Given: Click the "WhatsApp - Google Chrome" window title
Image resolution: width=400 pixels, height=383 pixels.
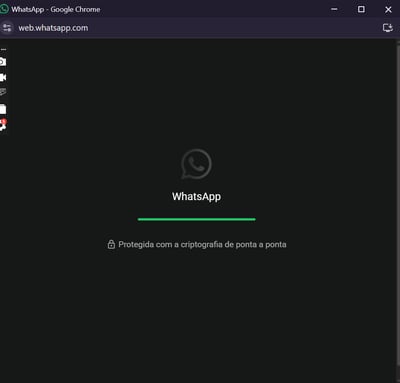Looking at the screenshot, I should click(56, 9).
